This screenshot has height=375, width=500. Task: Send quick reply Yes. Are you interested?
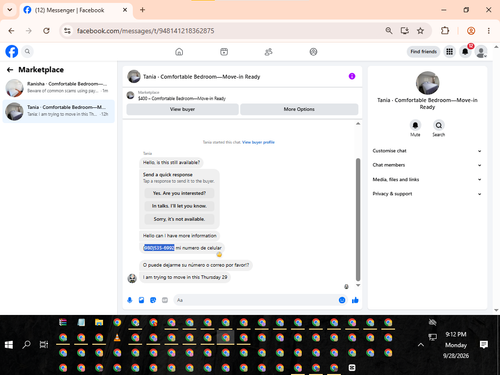pyautogui.click(x=179, y=193)
